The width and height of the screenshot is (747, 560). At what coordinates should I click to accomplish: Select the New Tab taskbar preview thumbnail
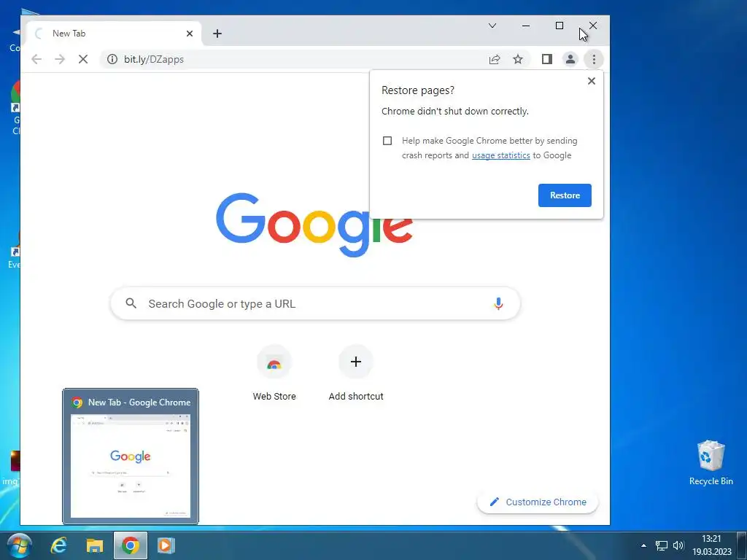point(131,456)
